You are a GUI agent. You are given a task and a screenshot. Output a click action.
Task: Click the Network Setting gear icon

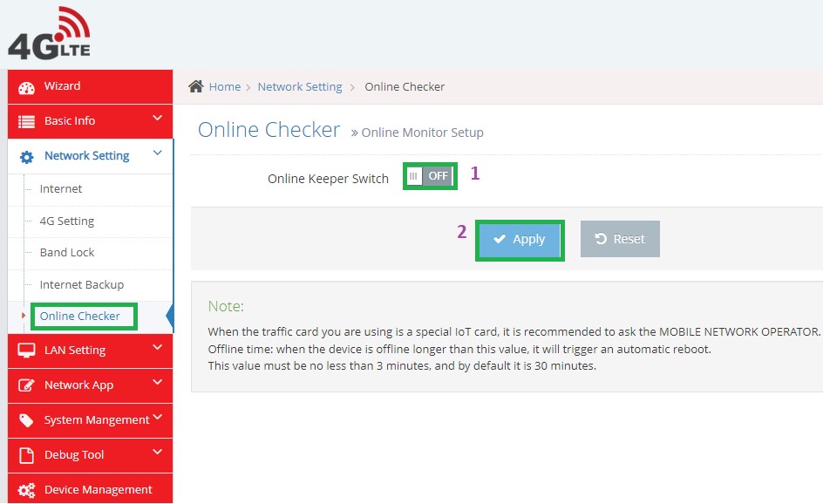coord(26,157)
